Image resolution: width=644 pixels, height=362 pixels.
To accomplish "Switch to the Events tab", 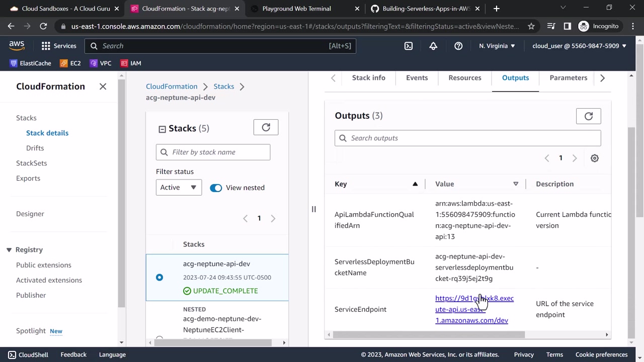I will pyautogui.click(x=417, y=78).
